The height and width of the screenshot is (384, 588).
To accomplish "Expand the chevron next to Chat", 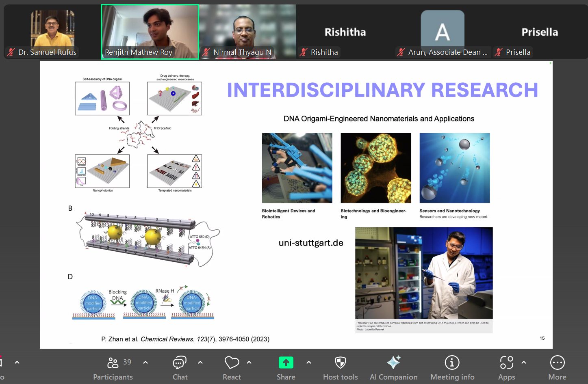I will pos(200,362).
